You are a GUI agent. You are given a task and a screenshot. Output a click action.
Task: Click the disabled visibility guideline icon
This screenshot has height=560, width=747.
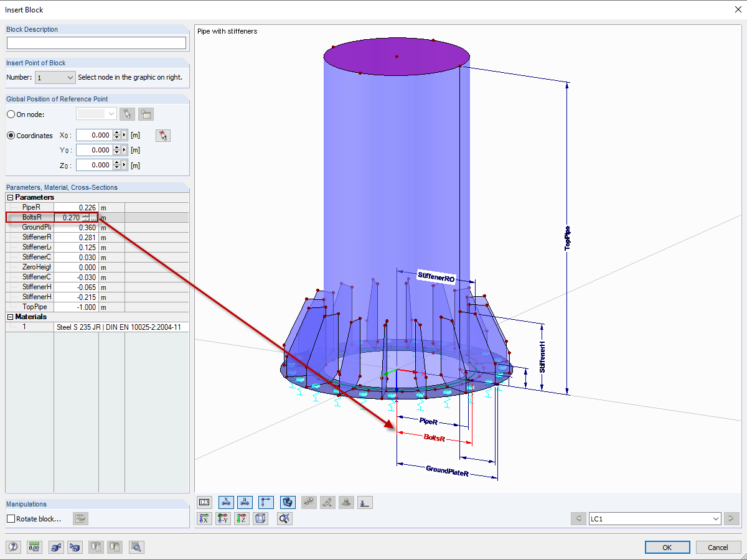308,502
